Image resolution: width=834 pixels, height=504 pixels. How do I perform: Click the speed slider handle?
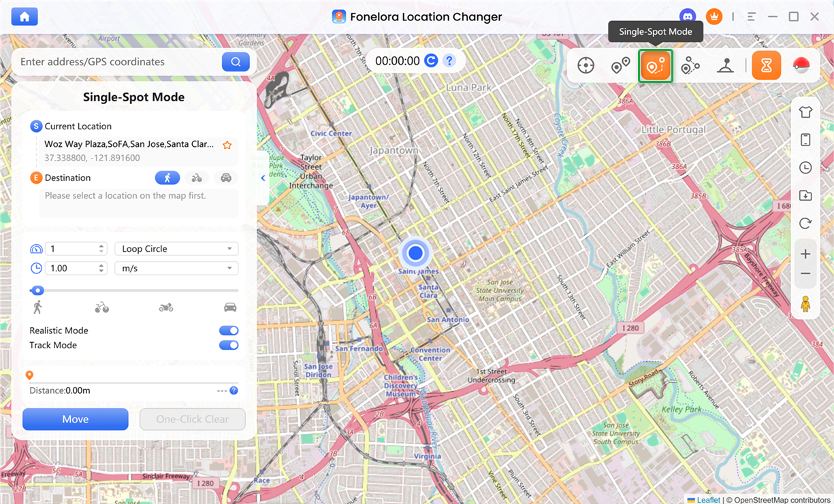(38, 290)
